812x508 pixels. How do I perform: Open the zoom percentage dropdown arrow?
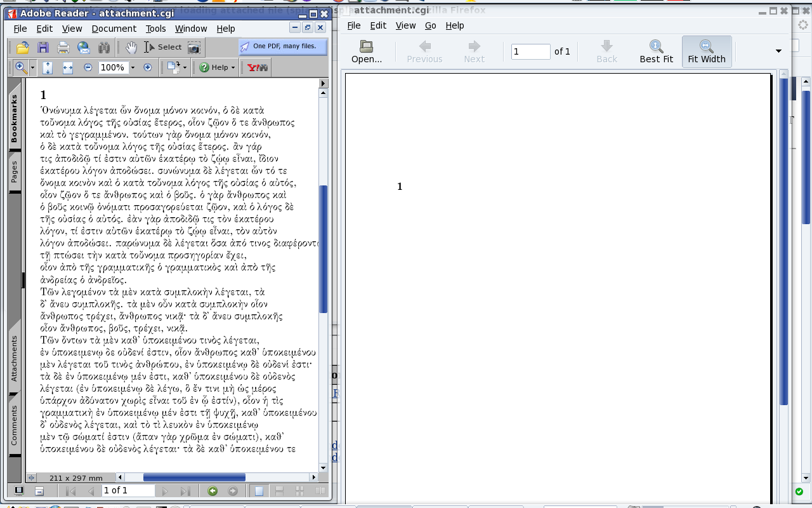coord(133,68)
